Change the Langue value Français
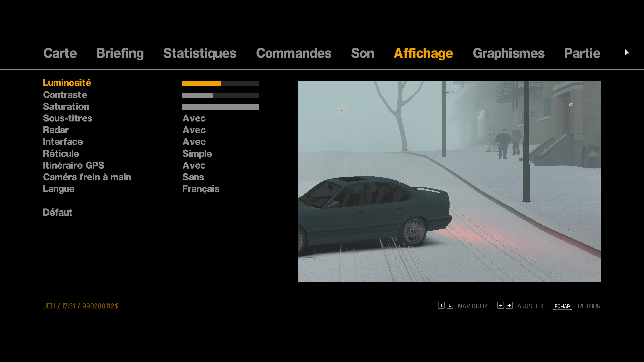Screen dimensions: 644x362 (201, 189)
